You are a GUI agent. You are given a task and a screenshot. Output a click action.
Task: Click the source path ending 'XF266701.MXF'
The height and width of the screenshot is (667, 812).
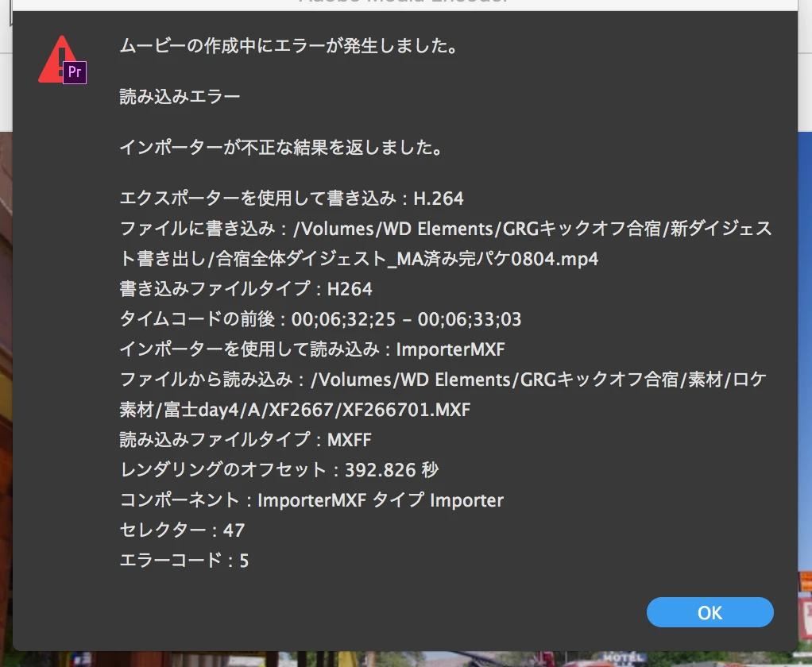coord(296,410)
